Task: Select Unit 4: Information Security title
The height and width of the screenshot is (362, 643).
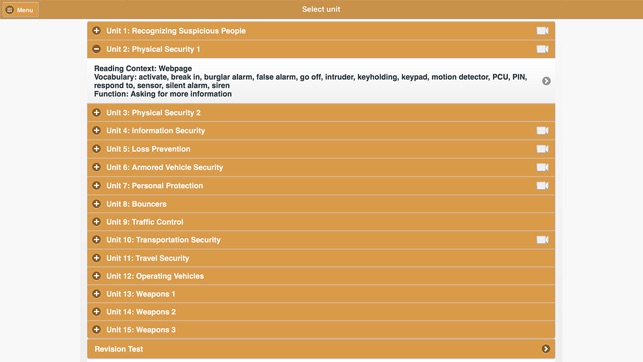Action: [x=155, y=131]
